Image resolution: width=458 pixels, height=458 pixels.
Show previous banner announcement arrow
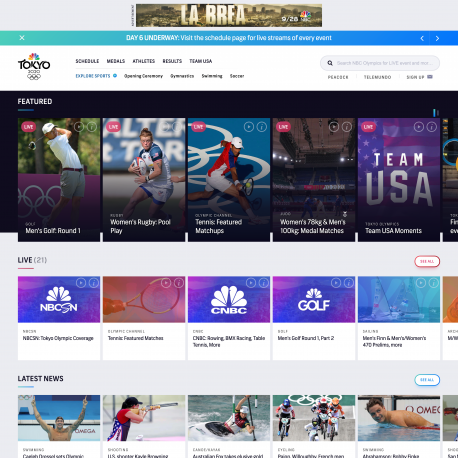click(x=422, y=38)
